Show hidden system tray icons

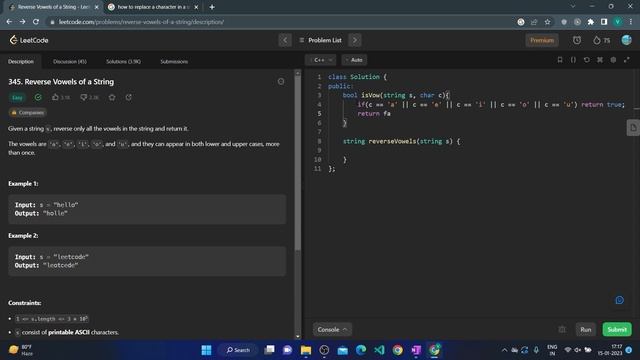[x=504, y=350]
